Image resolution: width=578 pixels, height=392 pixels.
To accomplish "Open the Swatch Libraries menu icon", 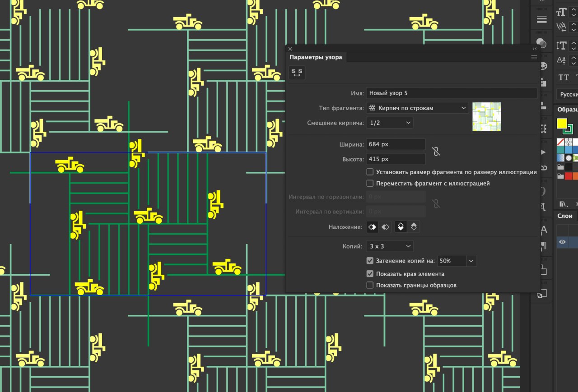I will coord(564,204).
